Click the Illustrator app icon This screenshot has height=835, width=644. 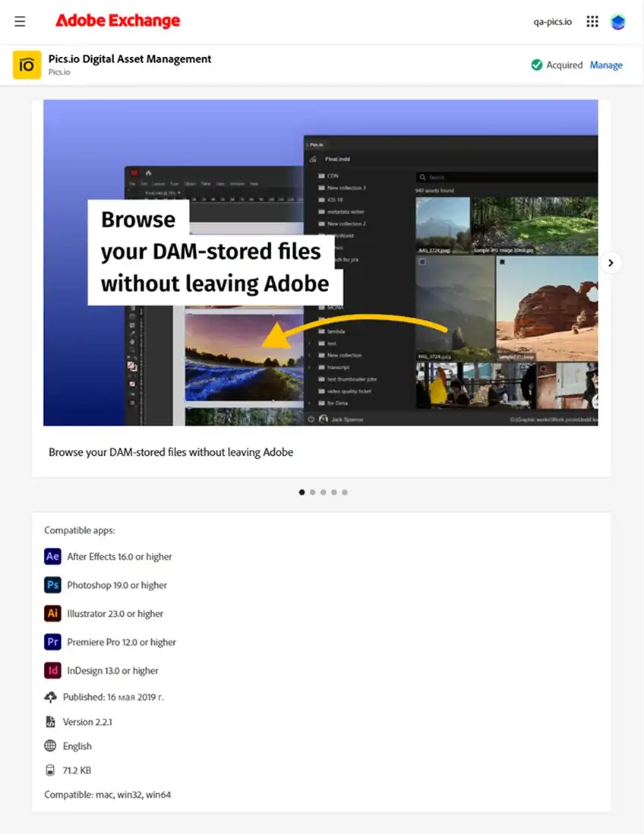click(52, 613)
